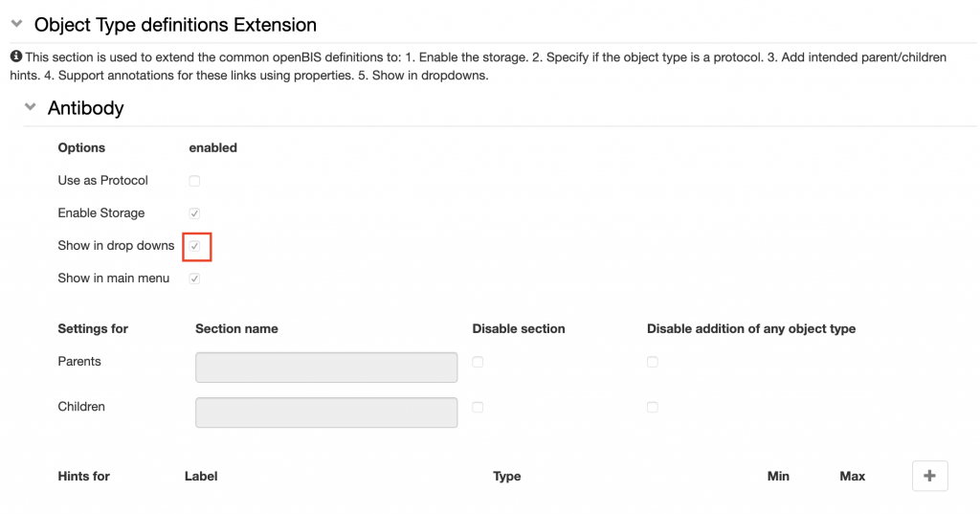This screenshot has width=980, height=514.
Task: Check Disable addition of any object type for Children
Action: coord(653,407)
